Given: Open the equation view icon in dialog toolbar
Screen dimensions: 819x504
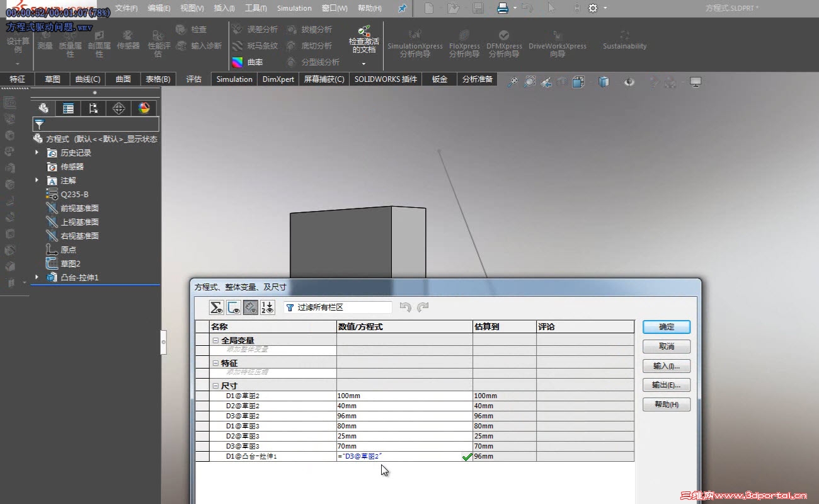Looking at the screenshot, I should pos(217,307).
